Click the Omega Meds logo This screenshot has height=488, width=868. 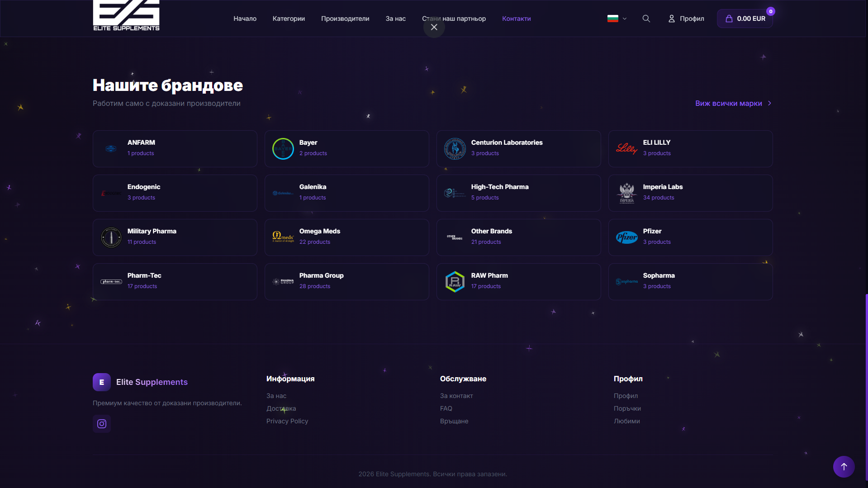283,237
